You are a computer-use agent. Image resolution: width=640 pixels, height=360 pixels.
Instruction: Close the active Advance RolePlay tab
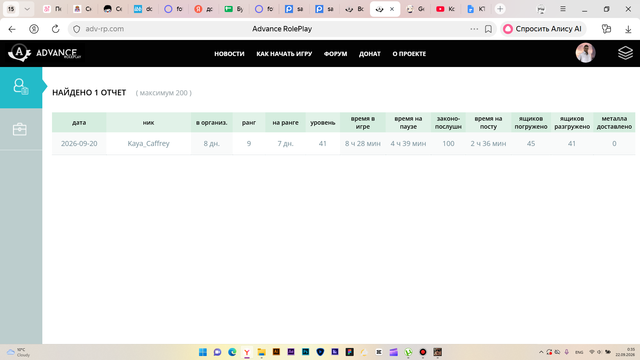pyautogui.click(x=392, y=9)
